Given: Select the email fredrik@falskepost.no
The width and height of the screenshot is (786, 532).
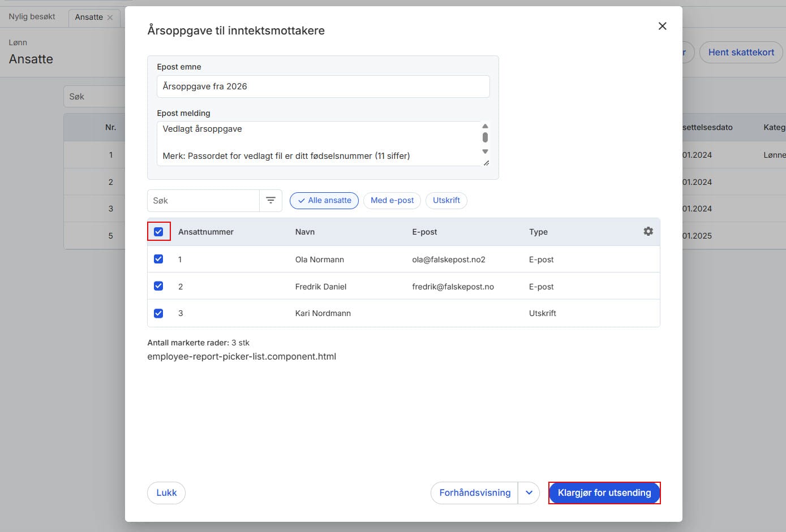Looking at the screenshot, I should tap(453, 287).
